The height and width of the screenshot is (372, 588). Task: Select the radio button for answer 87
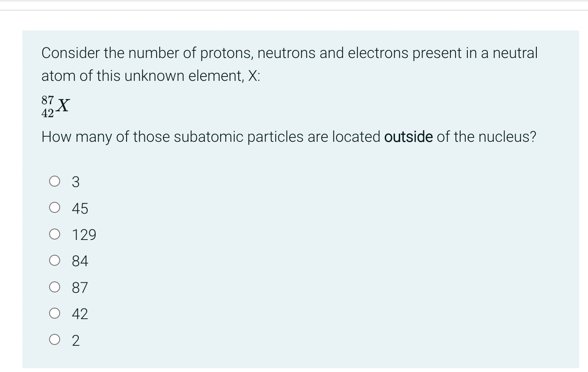point(54,287)
